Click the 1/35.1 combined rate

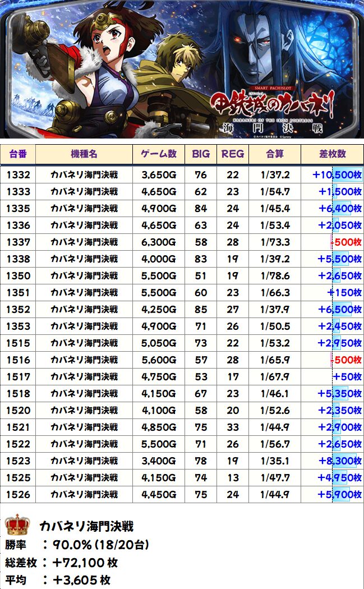[275, 461]
